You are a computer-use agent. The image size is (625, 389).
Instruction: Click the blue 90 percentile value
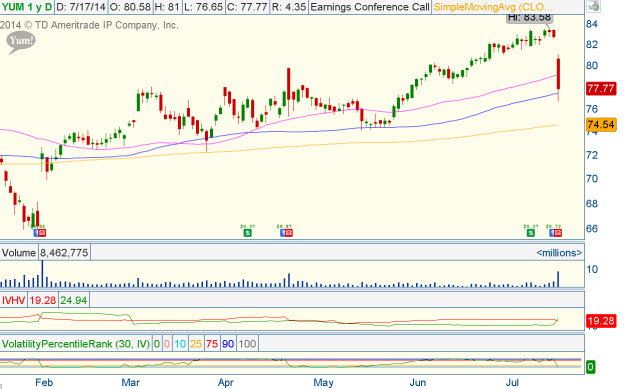coord(228,344)
